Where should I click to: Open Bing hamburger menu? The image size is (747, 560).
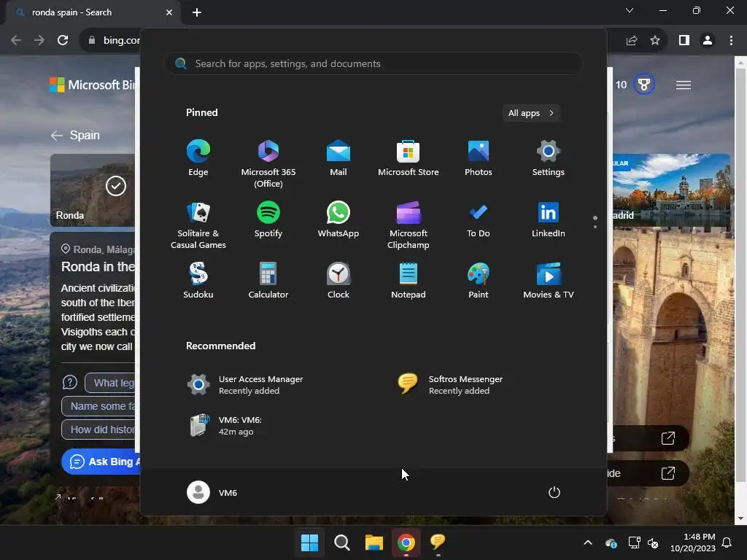[x=683, y=85]
